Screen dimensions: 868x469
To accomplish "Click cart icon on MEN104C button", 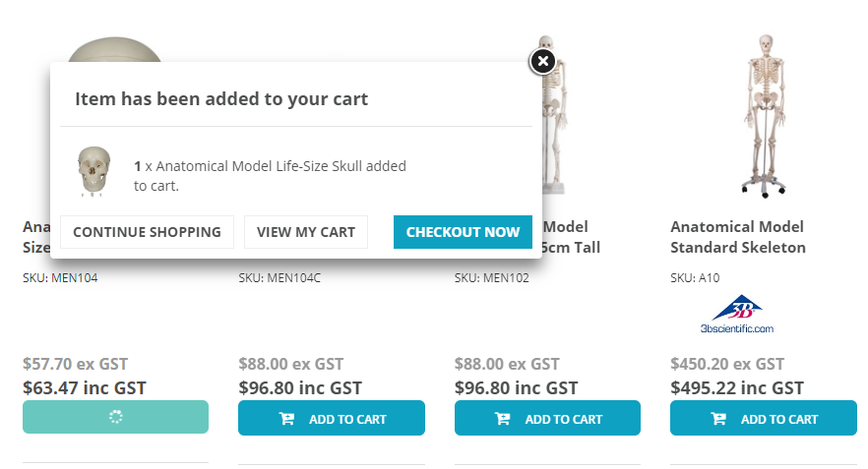I will click(x=286, y=419).
